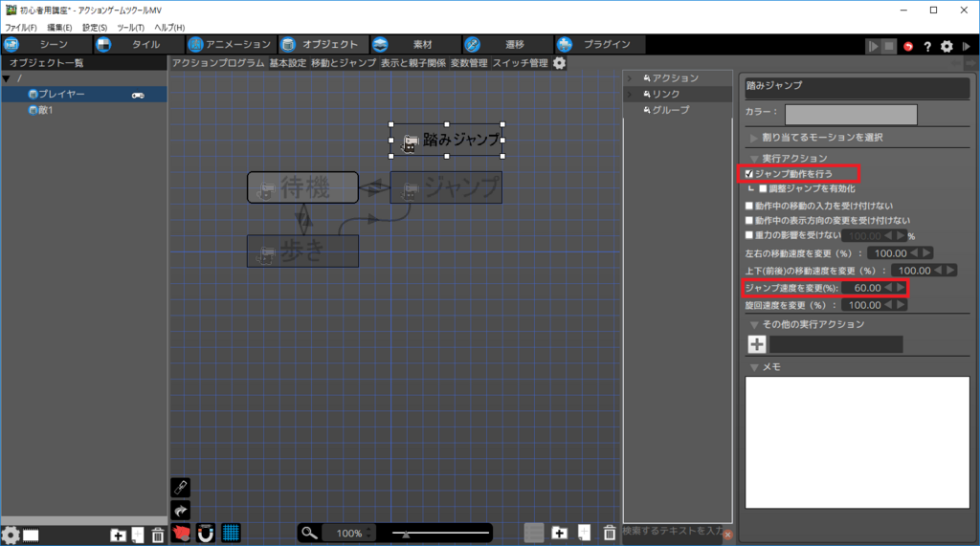Click the red paint icon in canvas toolbar
980x546 pixels.
[x=181, y=533]
